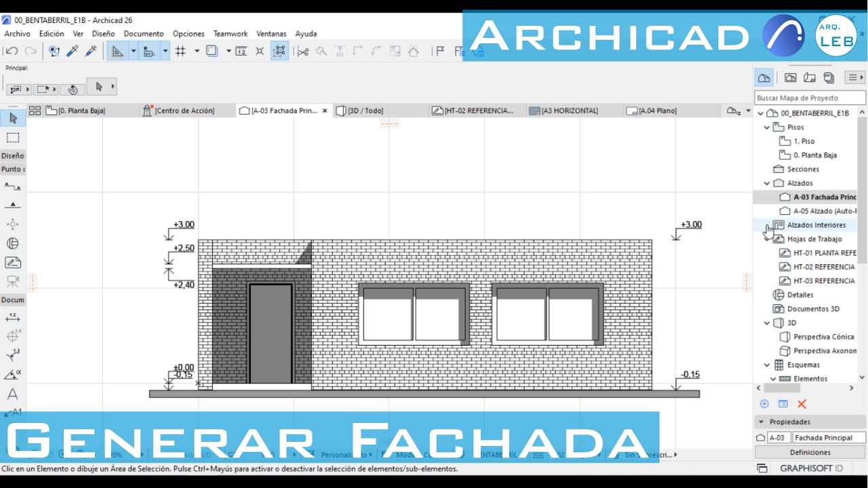Open the Archivo menu
Image resolution: width=868 pixels, height=488 pixels.
pos(18,33)
